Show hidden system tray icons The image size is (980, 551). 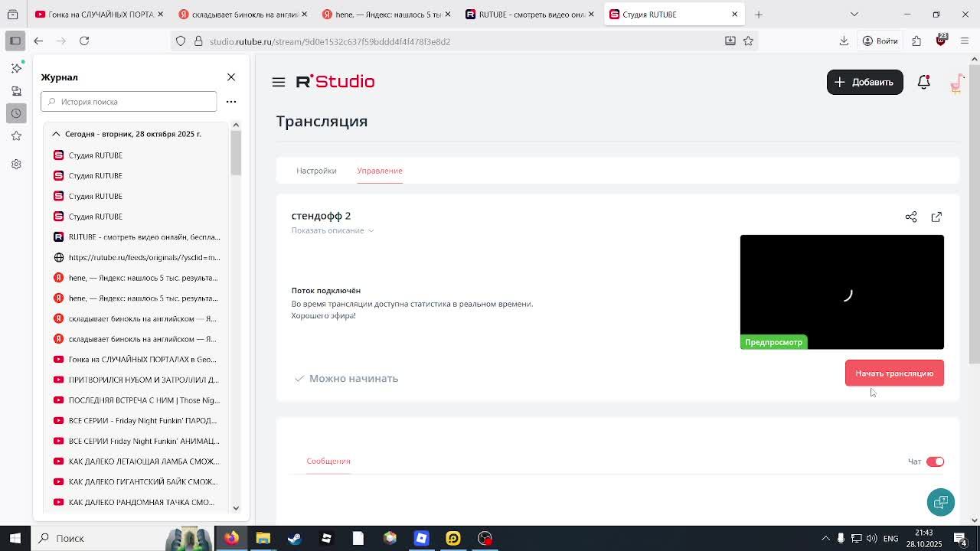pos(825,539)
